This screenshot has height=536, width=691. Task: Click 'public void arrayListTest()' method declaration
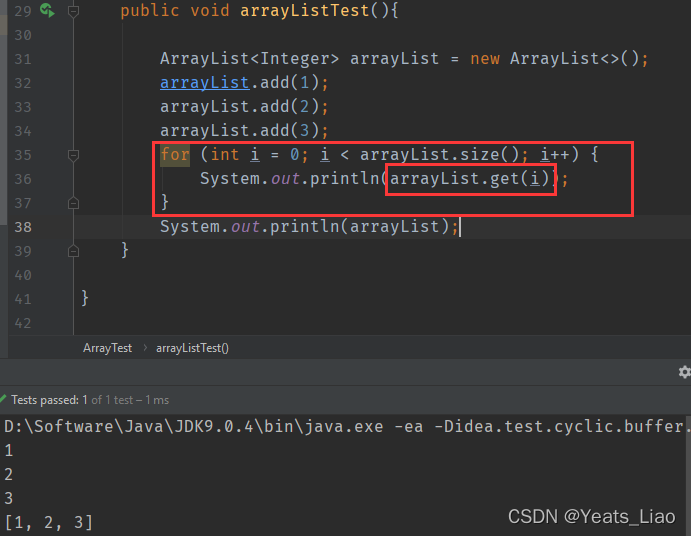click(259, 11)
